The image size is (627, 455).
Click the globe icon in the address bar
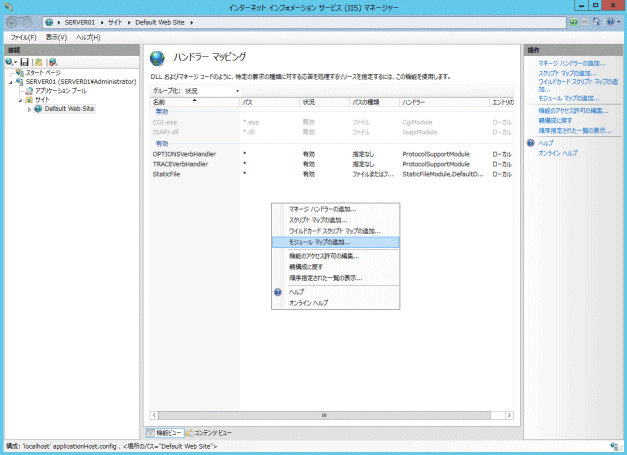tap(49, 22)
